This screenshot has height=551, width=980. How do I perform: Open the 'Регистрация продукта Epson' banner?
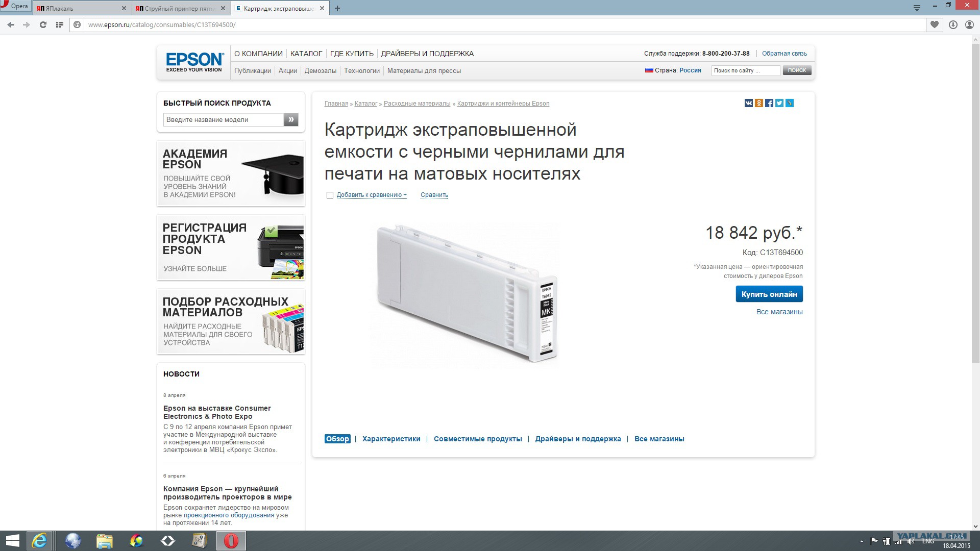pyautogui.click(x=231, y=247)
